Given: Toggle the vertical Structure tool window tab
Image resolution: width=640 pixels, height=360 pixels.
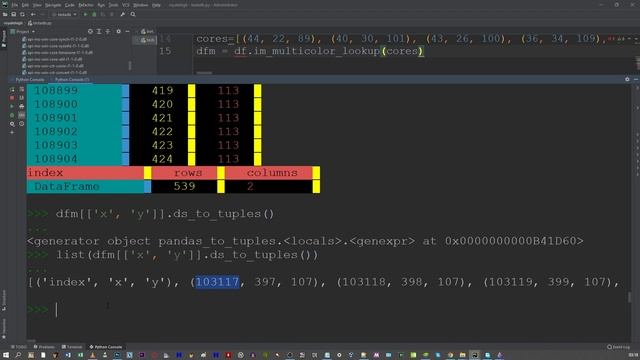Looking at the screenshot, I should (4, 301).
